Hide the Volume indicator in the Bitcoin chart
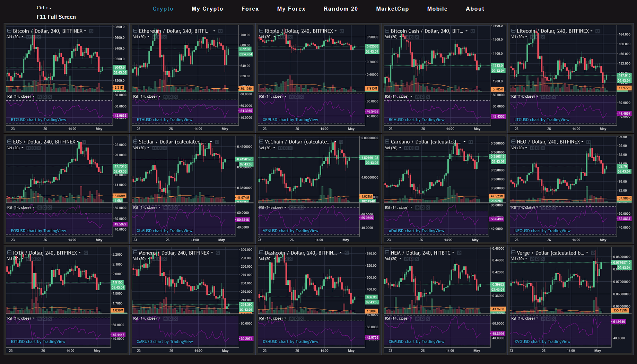 click(28, 37)
